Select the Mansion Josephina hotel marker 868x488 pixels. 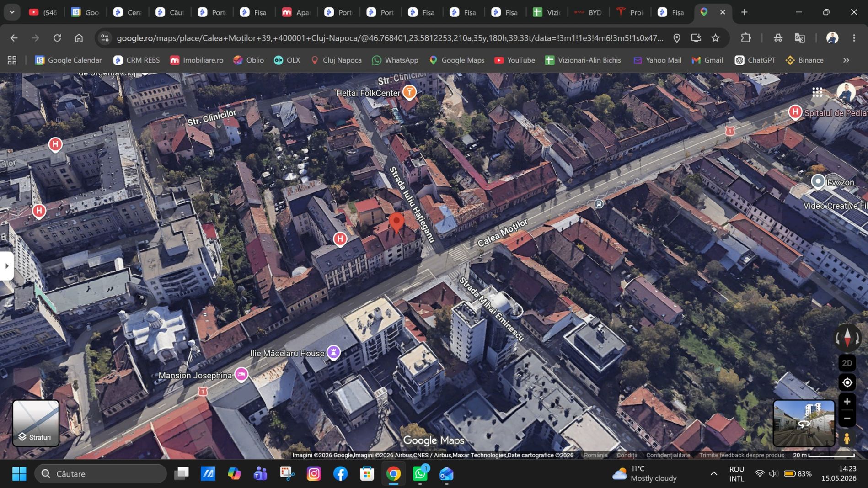click(241, 375)
